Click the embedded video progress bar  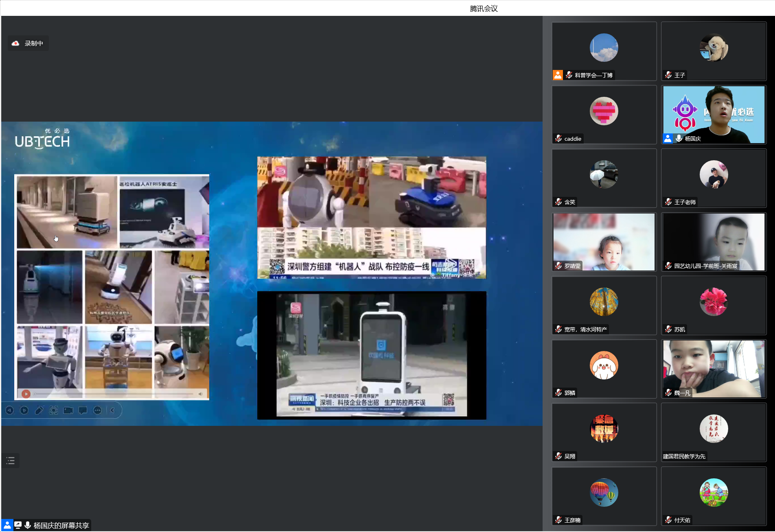click(x=114, y=394)
